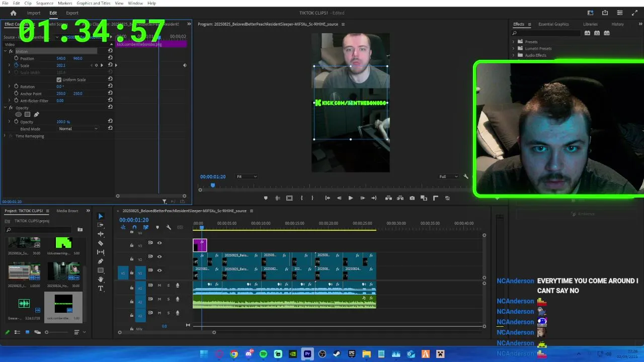644x362 pixels.
Task: Click Go to In point button
Action: click(x=328, y=198)
